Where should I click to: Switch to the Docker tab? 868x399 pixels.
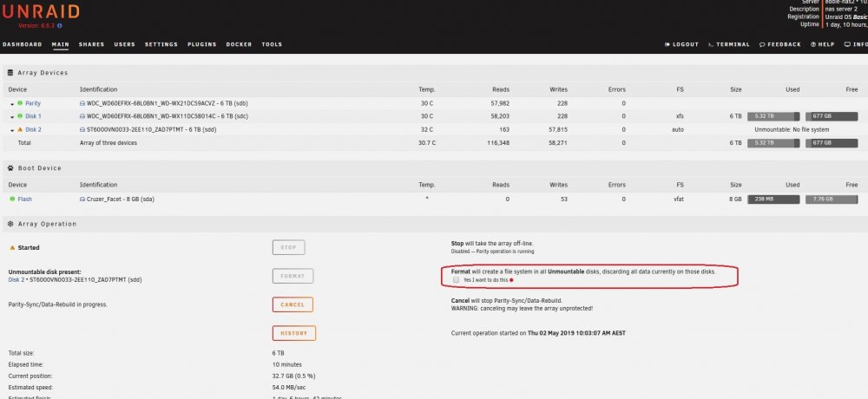point(239,44)
